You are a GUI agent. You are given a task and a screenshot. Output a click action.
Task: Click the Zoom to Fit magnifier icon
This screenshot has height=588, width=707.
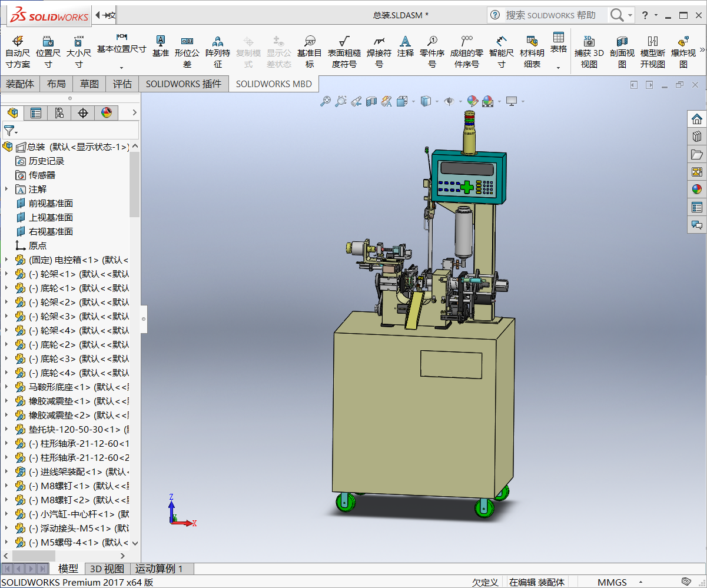pyautogui.click(x=326, y=102)
